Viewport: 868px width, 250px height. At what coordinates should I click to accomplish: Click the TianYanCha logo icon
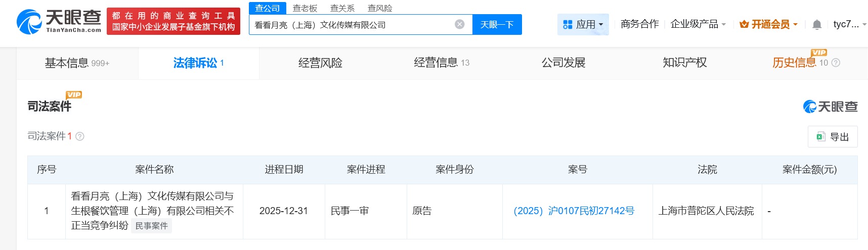coord(29,22)
